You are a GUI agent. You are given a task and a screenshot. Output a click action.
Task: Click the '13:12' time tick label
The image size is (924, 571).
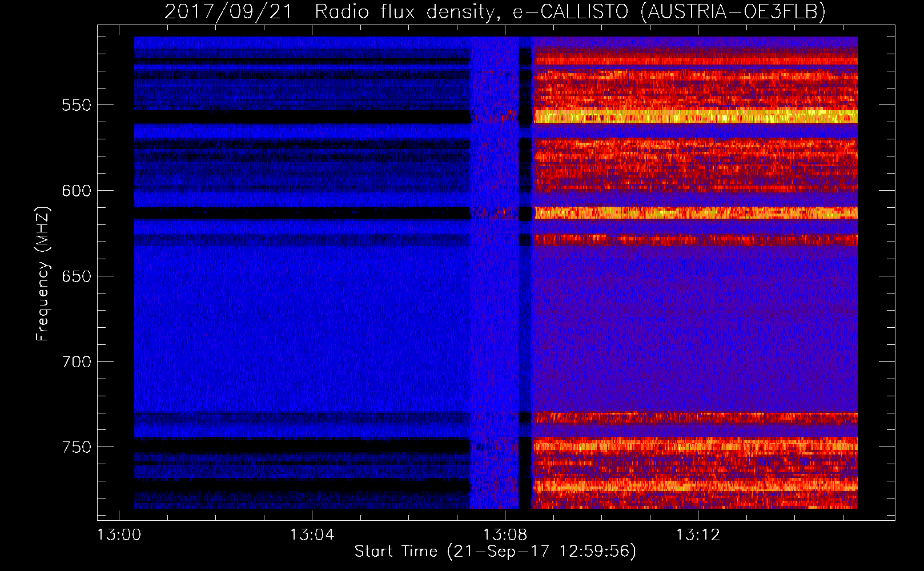click(x=698, y=535)
